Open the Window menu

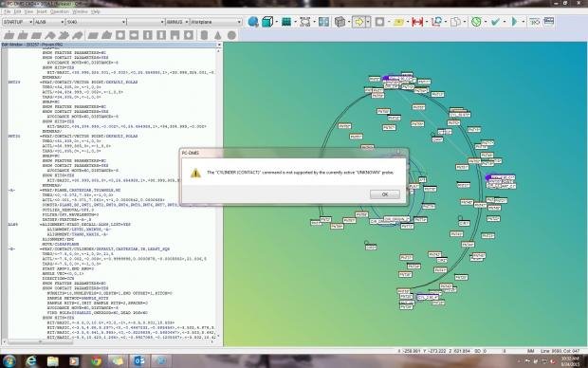[x=80, y=11]
